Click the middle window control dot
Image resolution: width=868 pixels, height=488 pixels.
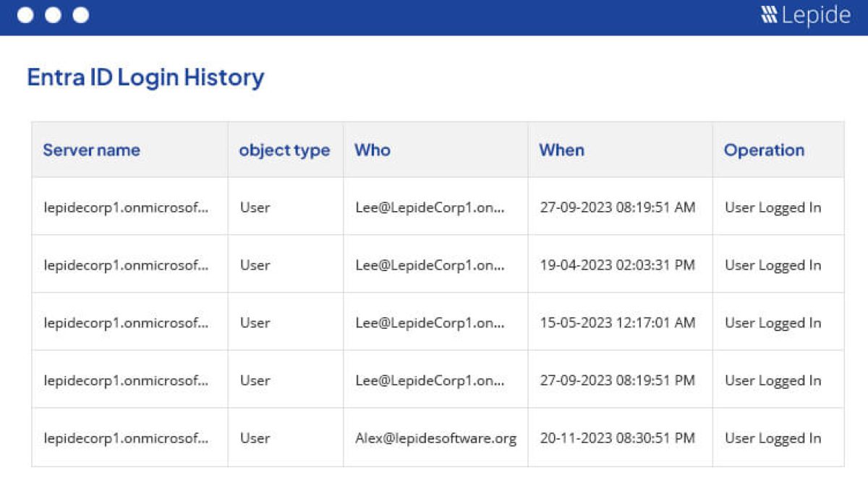click(x=53, y=15)
